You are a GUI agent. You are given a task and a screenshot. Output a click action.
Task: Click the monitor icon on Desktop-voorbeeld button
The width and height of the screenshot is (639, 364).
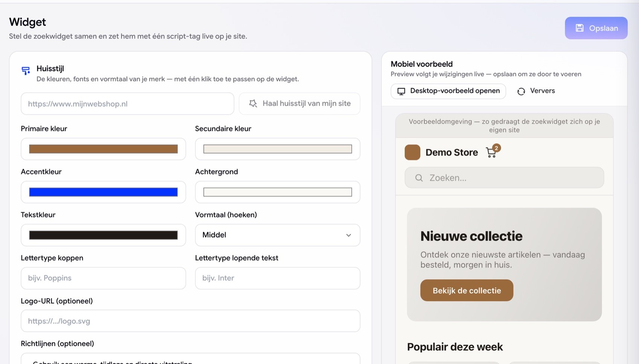[x=401, y=91]
